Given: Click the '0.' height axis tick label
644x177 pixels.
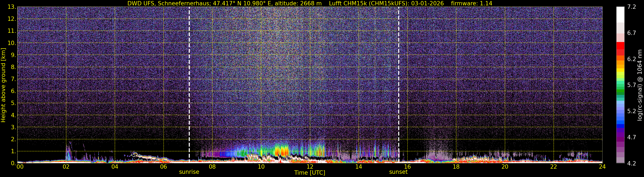Looking at the screenshot, I should coord(13,163).
